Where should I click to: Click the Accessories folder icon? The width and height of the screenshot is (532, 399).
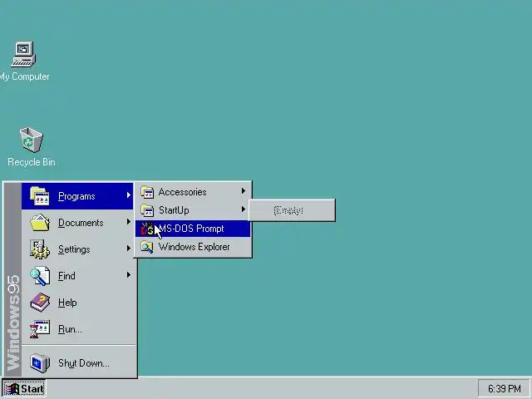click(147, 192)
